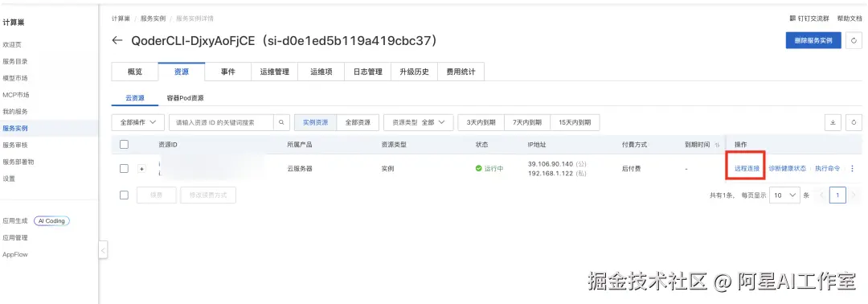Collapse the left sidebar handle

[103, 251]
